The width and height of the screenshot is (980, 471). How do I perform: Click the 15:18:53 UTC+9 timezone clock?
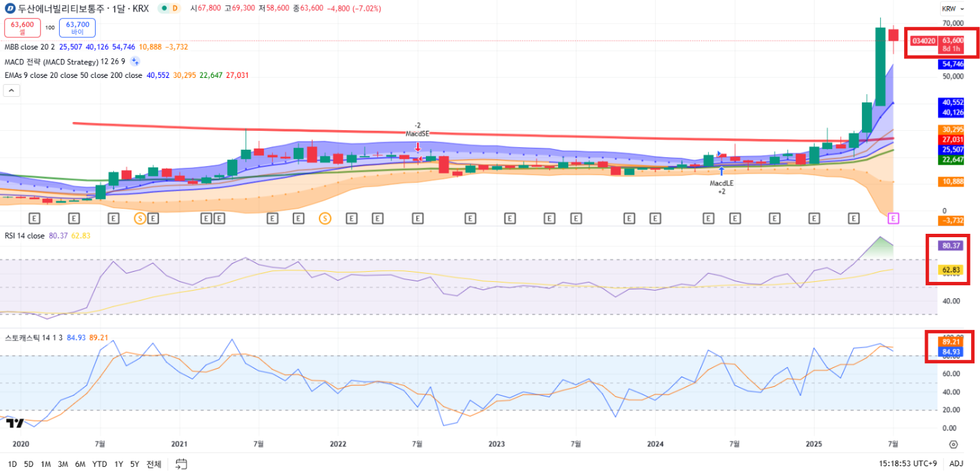(909, 464)
